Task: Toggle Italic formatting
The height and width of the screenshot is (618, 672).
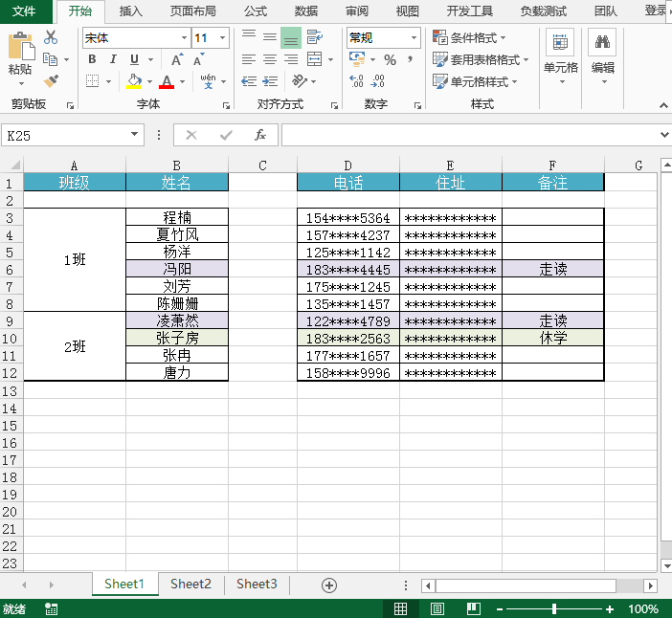Action: 113,59
